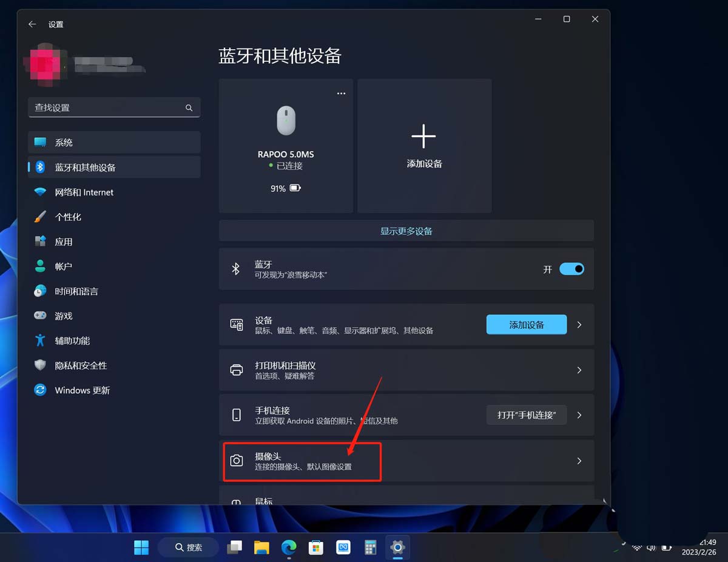Click the Windows 更新 icon in sidebar
Screen dimensions: 728x562
point(40,390)
